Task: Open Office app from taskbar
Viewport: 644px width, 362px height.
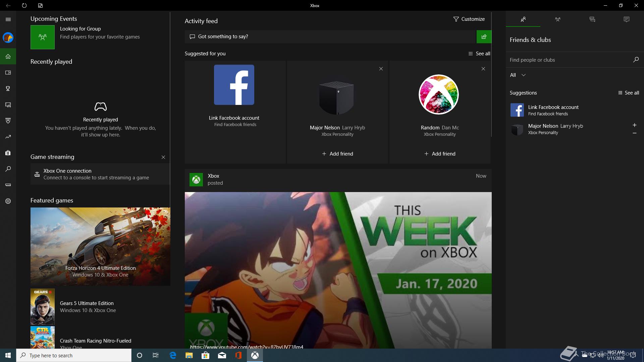Action: coord(238,355)
